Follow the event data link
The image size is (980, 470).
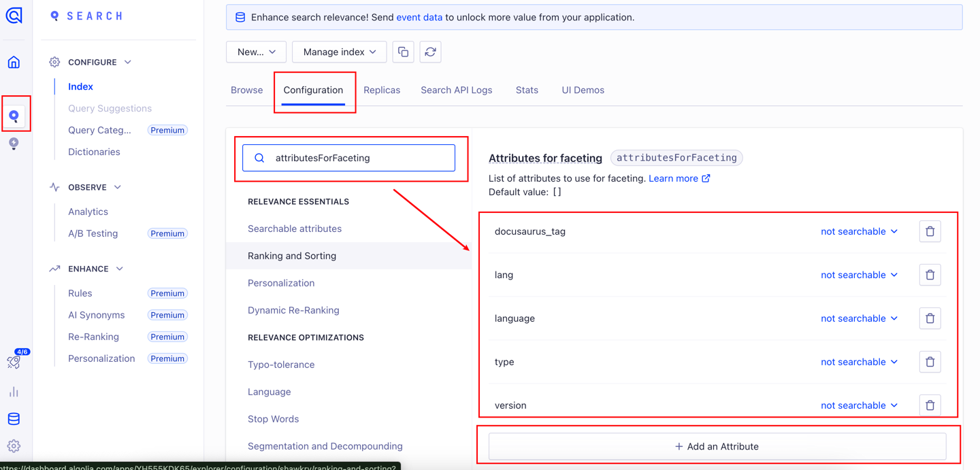pos(419,17)
